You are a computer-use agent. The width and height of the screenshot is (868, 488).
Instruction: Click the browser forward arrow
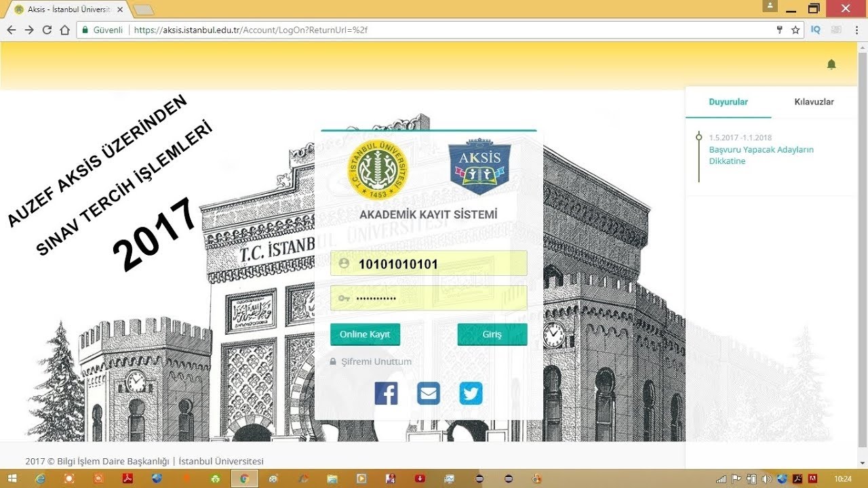pyautogui.click(x=29, y=30)
